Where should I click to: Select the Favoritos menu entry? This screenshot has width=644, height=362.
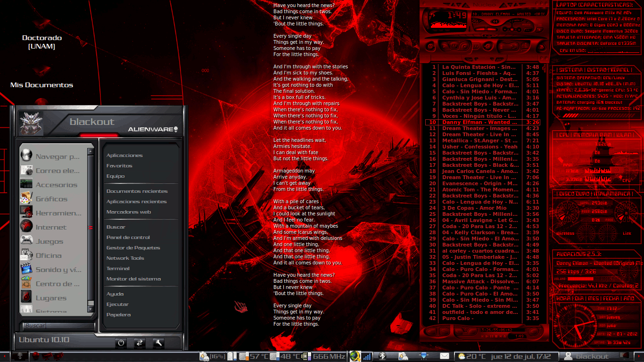point(119,166)
